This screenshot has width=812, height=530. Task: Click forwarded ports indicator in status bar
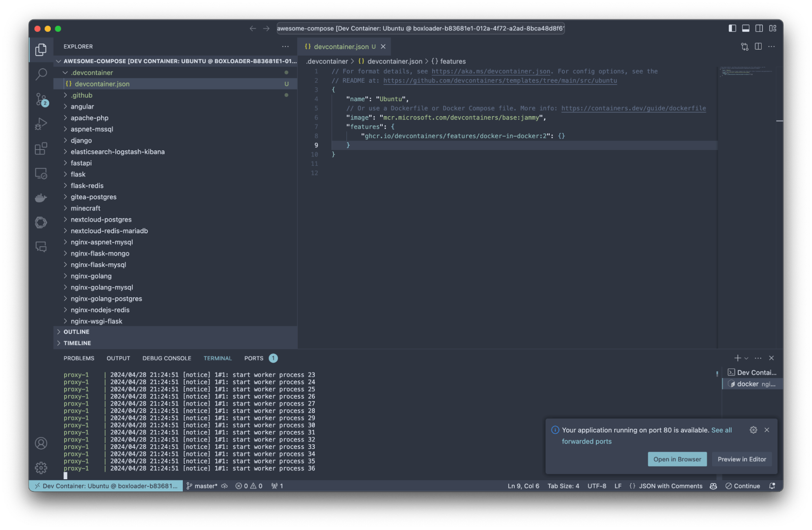coord(277,486)
